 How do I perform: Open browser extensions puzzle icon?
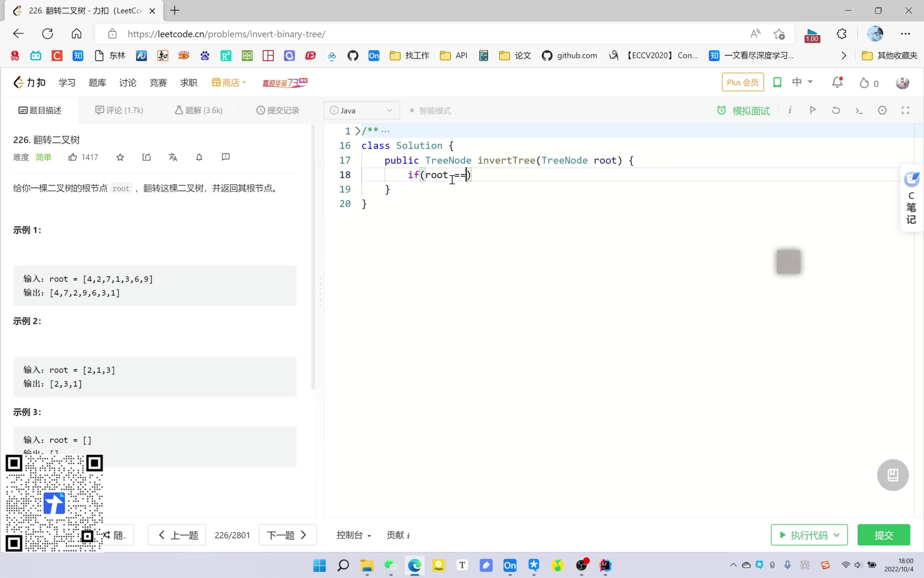[x=842, y=34]
